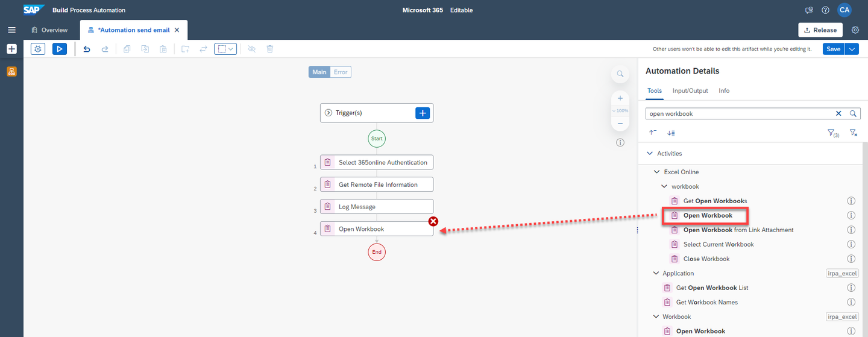The image size is (868, 337).
Task: Open the project settings gear icon
Action: click(x=855, y=30)
